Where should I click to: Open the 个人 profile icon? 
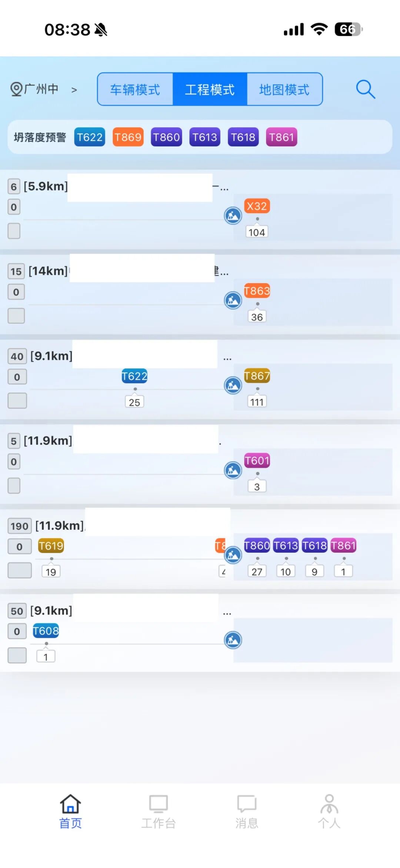tap(329, 804)
